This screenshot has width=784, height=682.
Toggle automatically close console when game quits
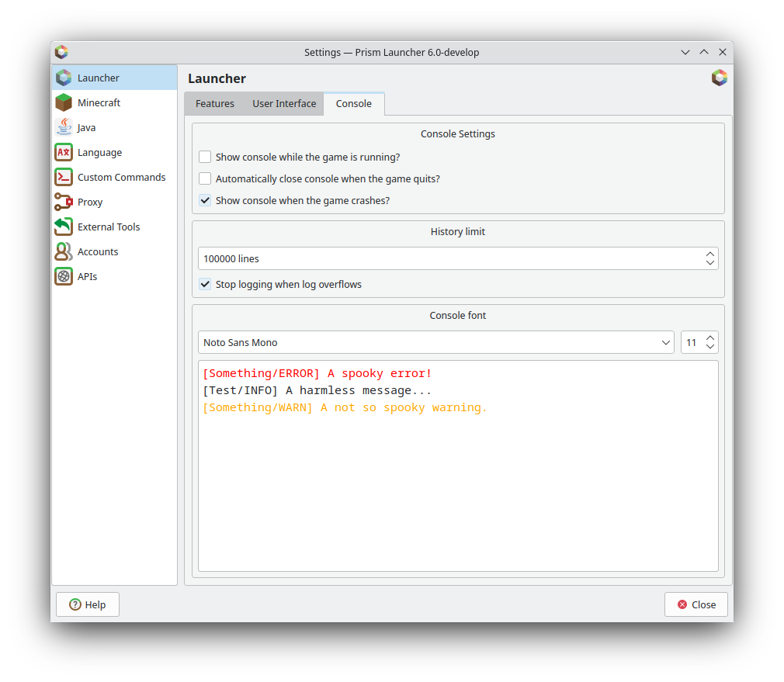(205, 178)
